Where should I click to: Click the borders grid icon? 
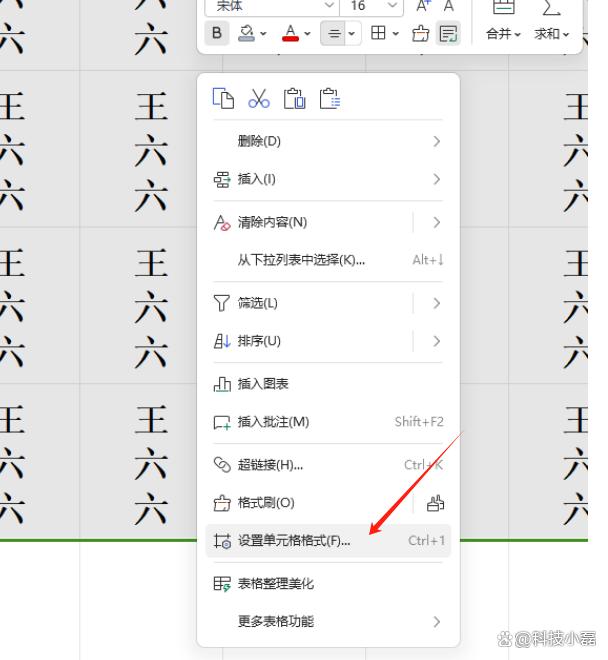tap(378, 33)
